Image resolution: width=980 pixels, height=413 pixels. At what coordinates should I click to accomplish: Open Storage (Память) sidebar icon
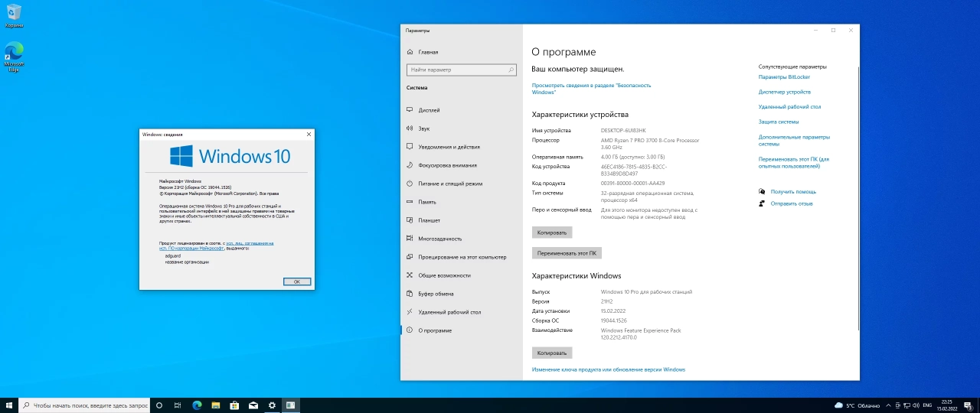tap(409, 202)
